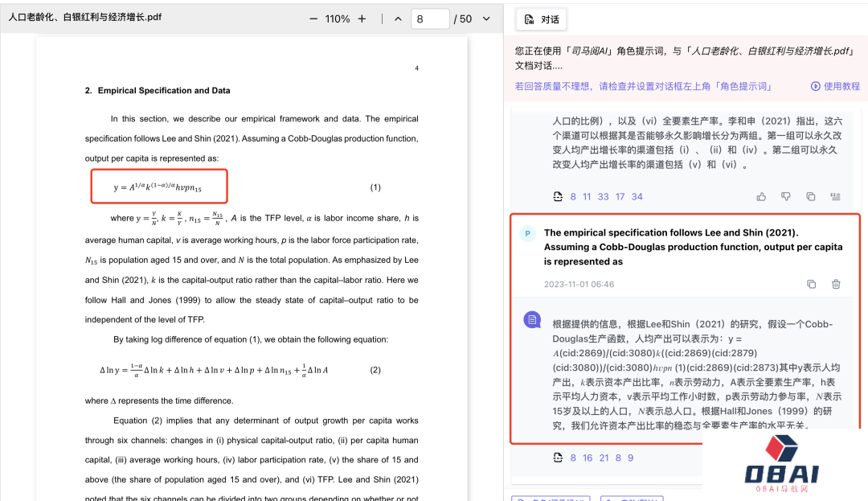Click the page number input field
The height and width of the screenshot is (501, 868).
coord(429,18)
